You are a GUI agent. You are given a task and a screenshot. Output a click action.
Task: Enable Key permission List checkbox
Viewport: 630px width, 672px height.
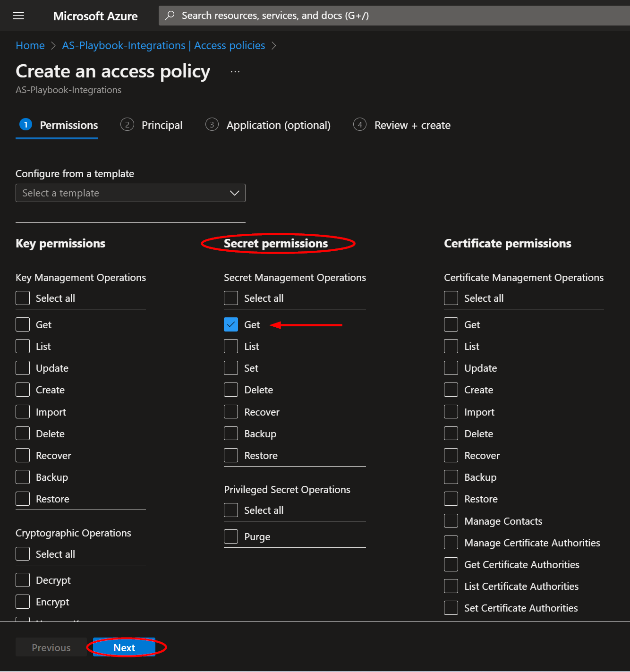point(23,346)
